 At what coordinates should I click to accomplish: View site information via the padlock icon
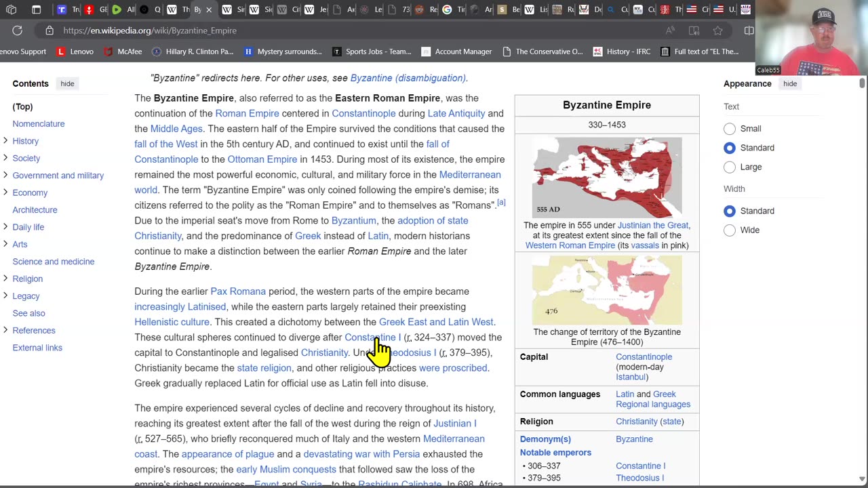click(x=50, y=30)
